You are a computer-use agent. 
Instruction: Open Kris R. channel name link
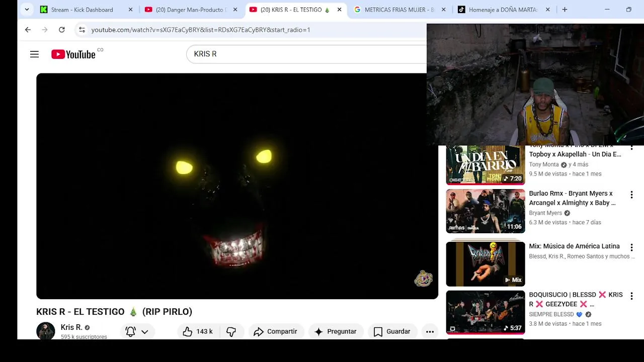[71, 327]
